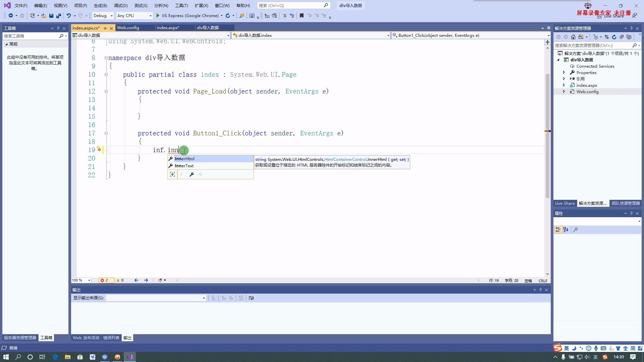The width and height of the screenshot is (644, 362).
Task: Click the Save All toolbar icon
Action: click(59, 15)
